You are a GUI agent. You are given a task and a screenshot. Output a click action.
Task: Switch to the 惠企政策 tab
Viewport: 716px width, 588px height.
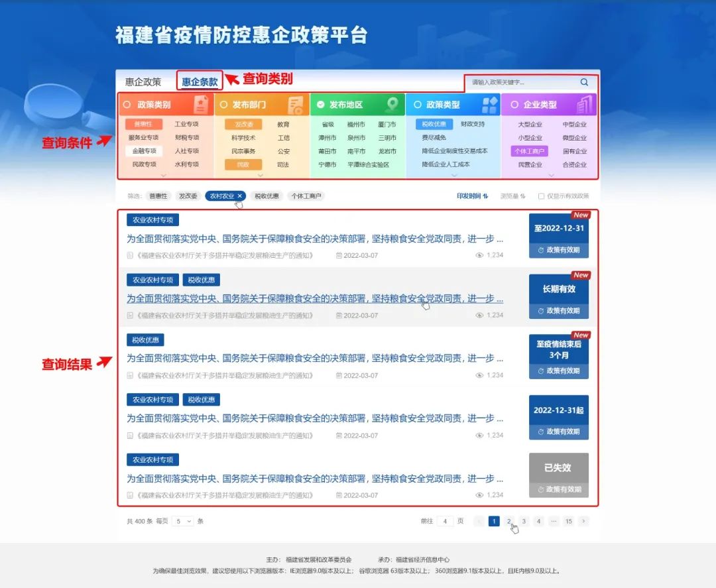[x=143, y=82]
